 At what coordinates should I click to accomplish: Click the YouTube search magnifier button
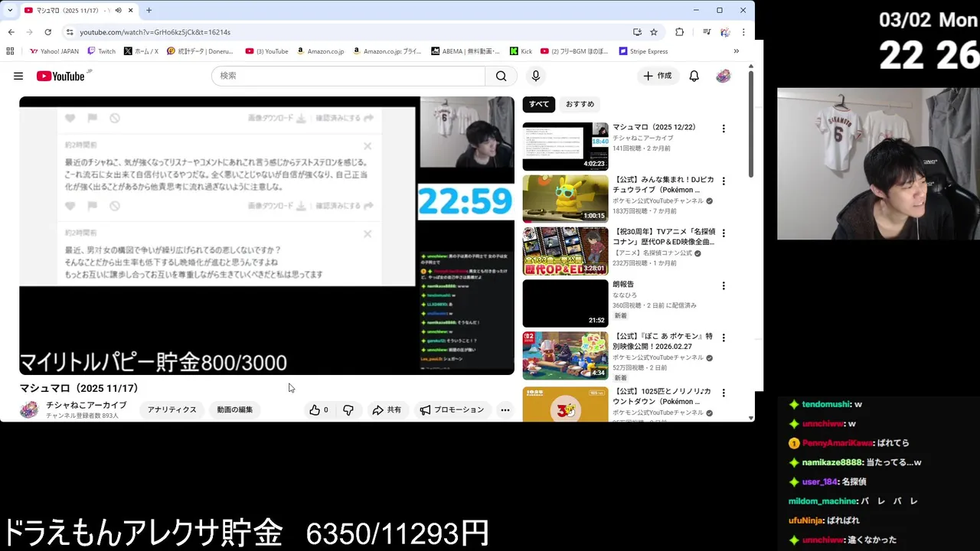coord(501,76)
